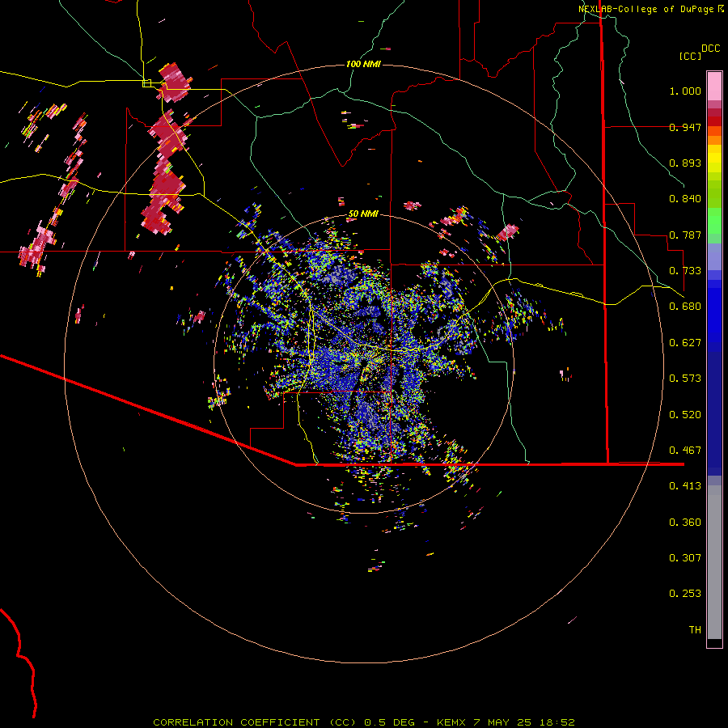Screen dimensions: 728x728
Task: Click the 0.467 legend value
Action: (685, 451)
